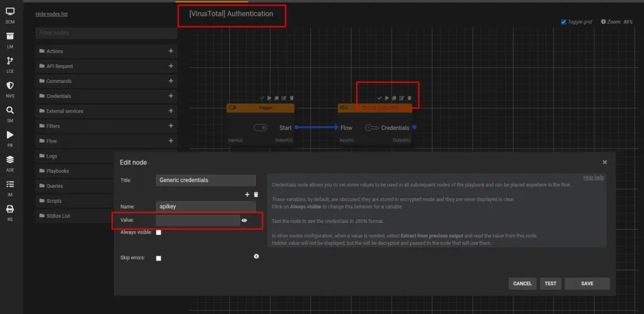Open the RS printer module
Image resolution: width=644 pixels, height=314 pixels.
pyautogui.click(x=10, y=212)
